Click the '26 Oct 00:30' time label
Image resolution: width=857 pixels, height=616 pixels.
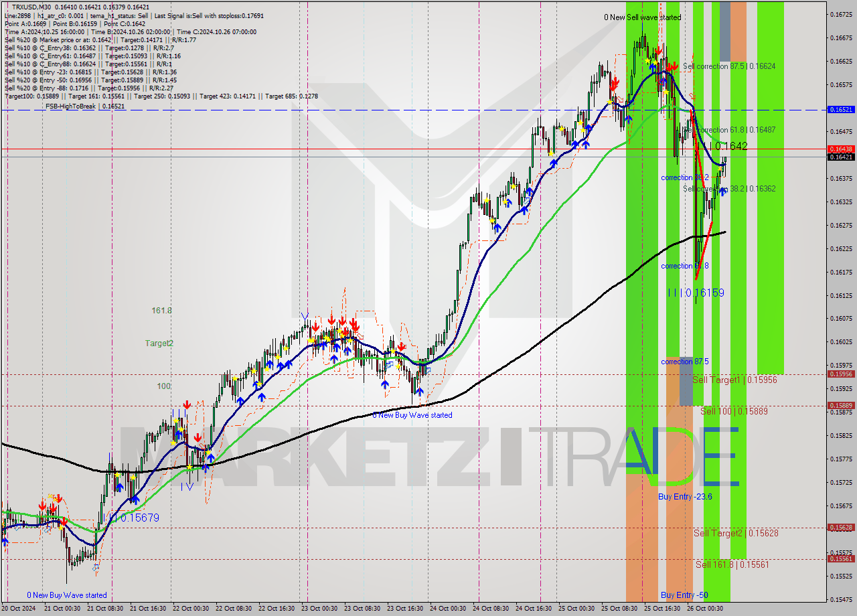(705, 609)
